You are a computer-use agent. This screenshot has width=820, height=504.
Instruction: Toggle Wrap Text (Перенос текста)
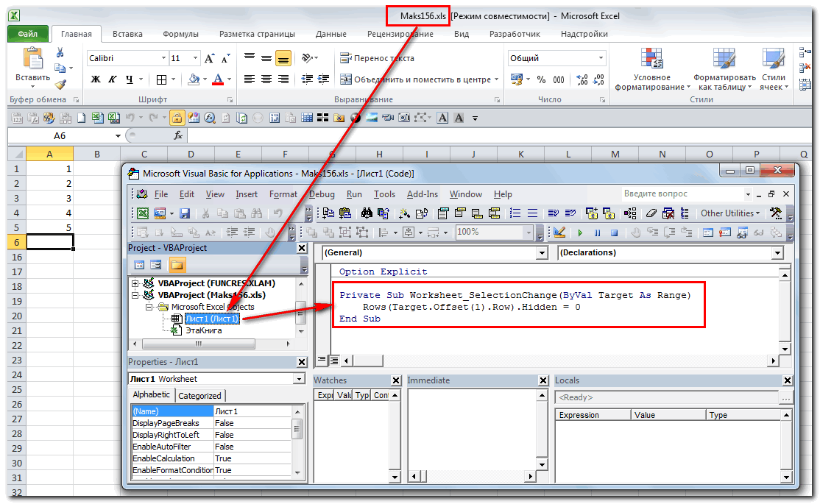coord(377,58)
